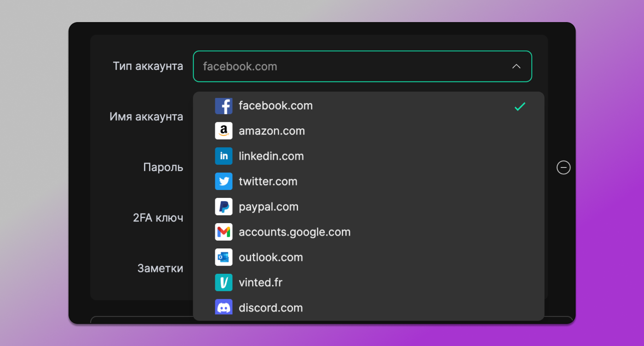Screen dimensions: 644x346
Task: Click the green checkmark next to facebook.com
Action: point(520,106)
